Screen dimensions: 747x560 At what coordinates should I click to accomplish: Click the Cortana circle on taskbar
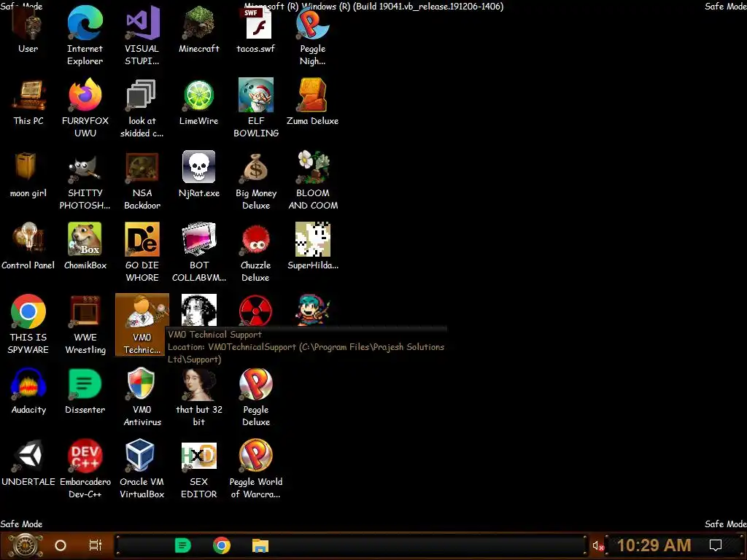61,545
